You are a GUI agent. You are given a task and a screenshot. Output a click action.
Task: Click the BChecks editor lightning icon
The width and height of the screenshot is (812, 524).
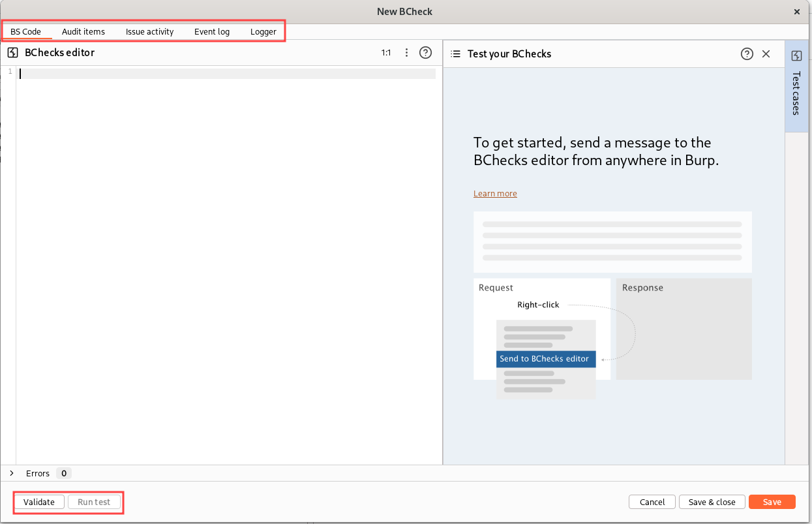point(12,53)
